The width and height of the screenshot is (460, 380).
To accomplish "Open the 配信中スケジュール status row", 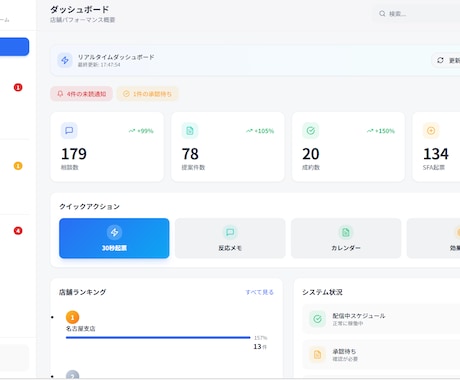I will [x=381, y=319].
